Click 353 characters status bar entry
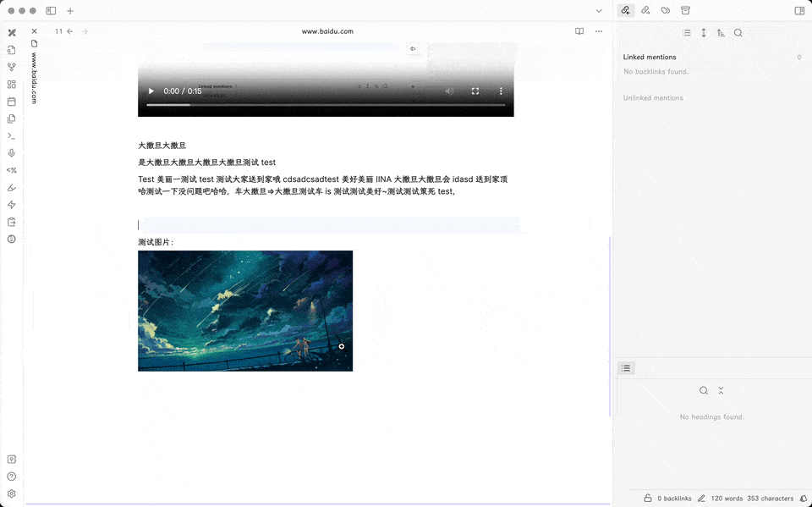Viewport: 812px width, 507px height. coord(770,499)
